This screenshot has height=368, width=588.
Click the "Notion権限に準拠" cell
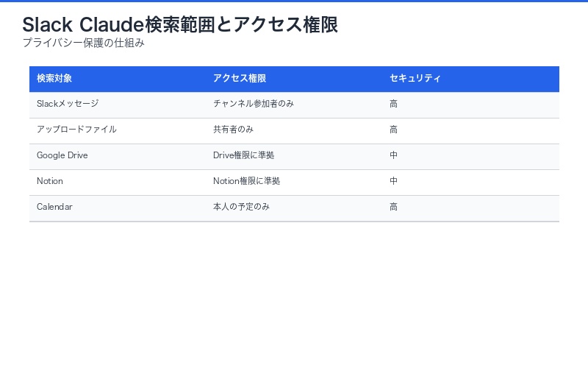pyautogui.click(x=246, y=182)
